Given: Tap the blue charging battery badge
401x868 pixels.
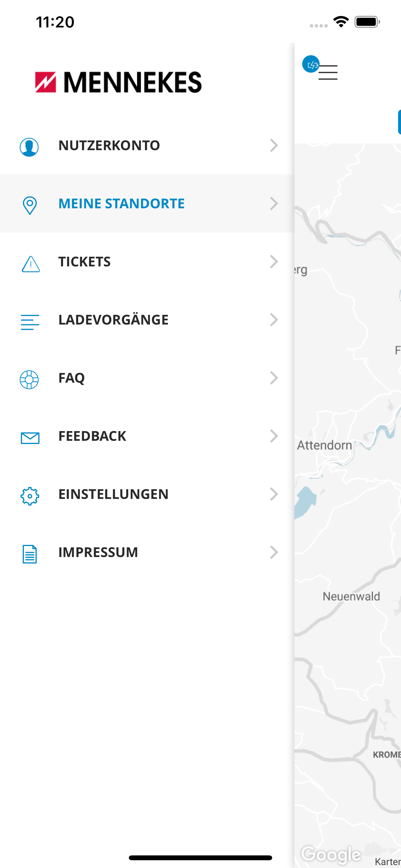Looking at the screenshot, I should [311, 64].
